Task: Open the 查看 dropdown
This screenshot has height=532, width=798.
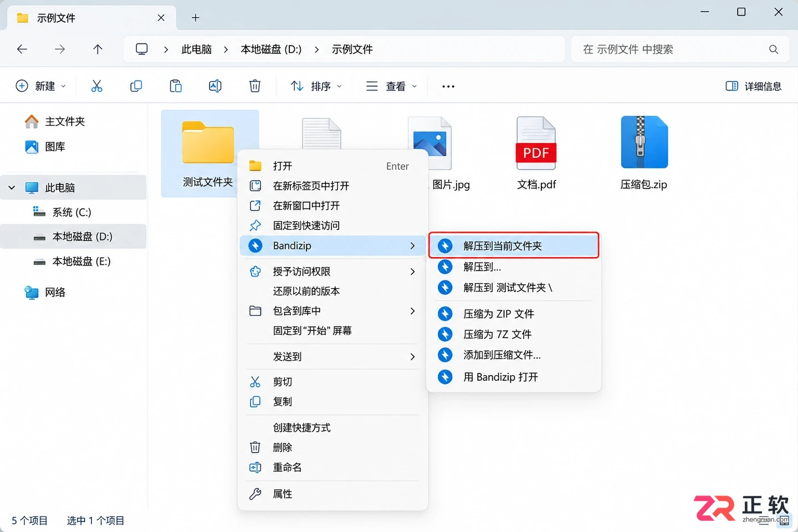Action: point(391,86)
